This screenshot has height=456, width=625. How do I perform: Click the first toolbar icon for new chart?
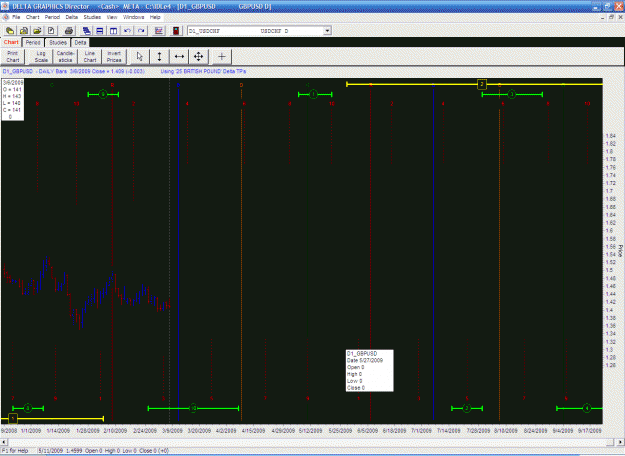(10, 31)
